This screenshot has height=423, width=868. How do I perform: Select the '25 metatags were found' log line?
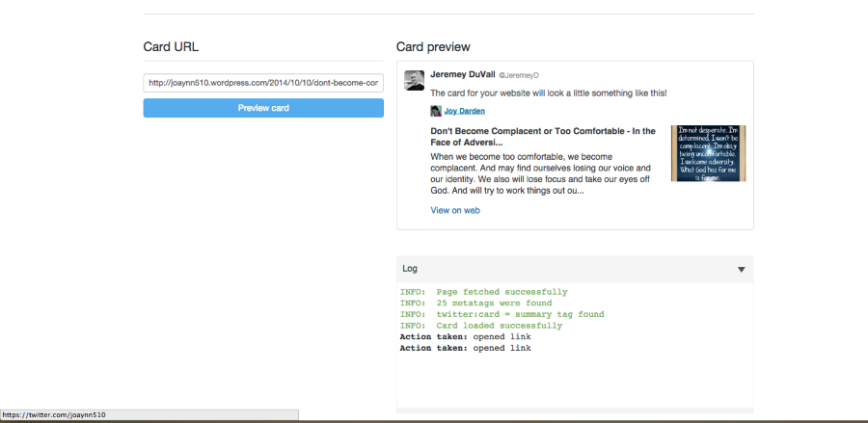coord(475,303)
